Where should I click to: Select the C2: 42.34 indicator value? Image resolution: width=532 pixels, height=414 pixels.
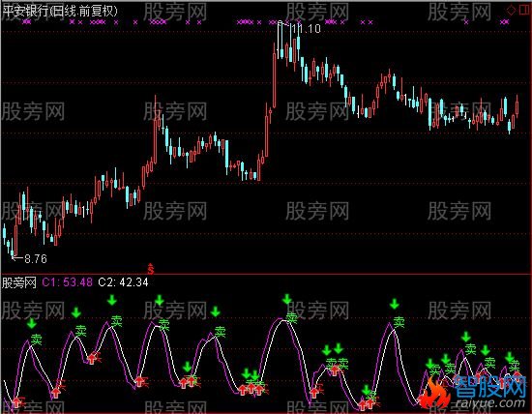pos(123,282)
